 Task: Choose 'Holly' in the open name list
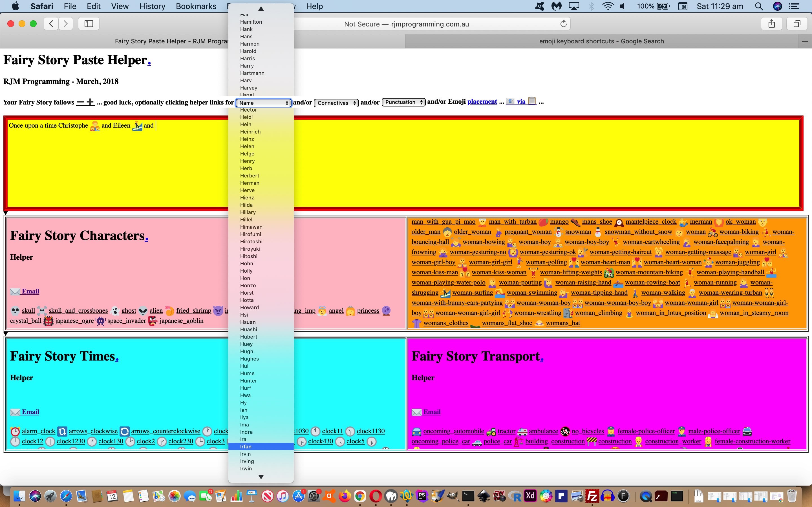[x=246, y=271]
